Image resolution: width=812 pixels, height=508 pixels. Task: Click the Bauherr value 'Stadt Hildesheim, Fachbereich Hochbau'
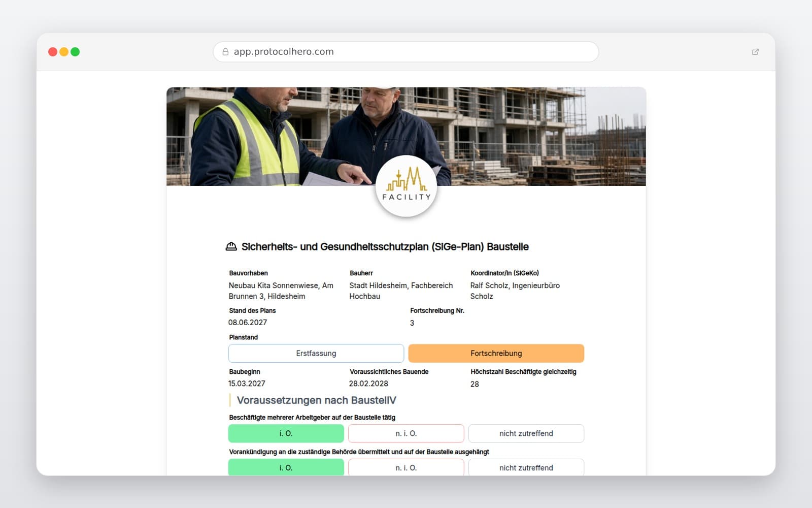tap(401, 291)
